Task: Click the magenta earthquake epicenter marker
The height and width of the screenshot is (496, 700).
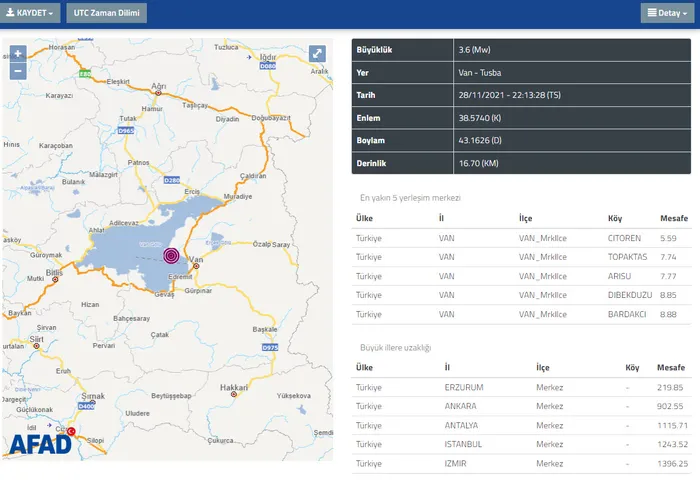Action: (171, 255)
